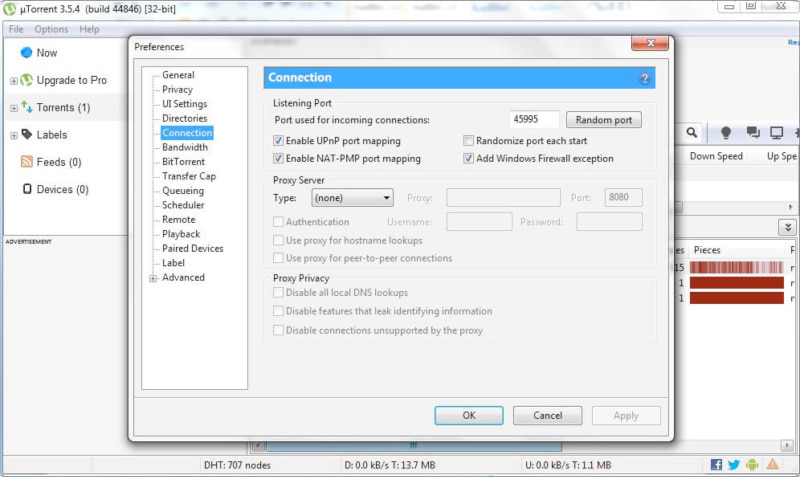Expand Upgrade to Pro sidebar node
800x477 pixels.
click(14, 81)
